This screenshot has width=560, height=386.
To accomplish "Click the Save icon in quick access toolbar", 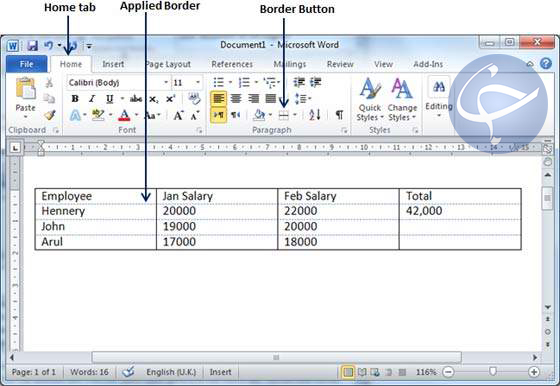I will click(x=32, y=46).
